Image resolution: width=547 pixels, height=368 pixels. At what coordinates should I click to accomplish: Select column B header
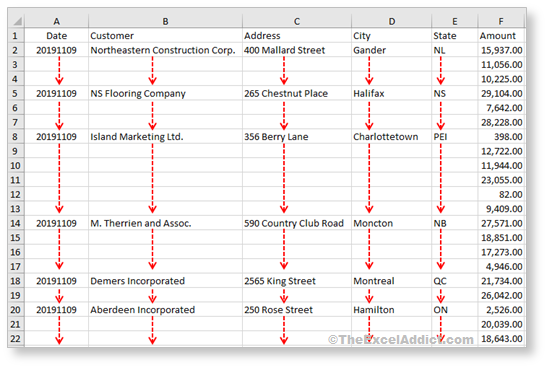click(x=165, y=21)
